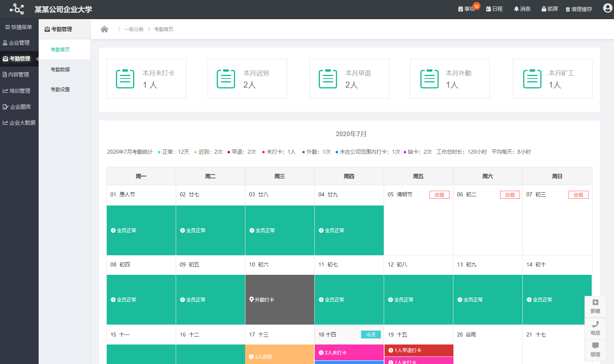Viewport: 614px width, 364px height.
Task: Click the 未在公司范围内打卡：1次 legend entry
Action: [368, 152]
